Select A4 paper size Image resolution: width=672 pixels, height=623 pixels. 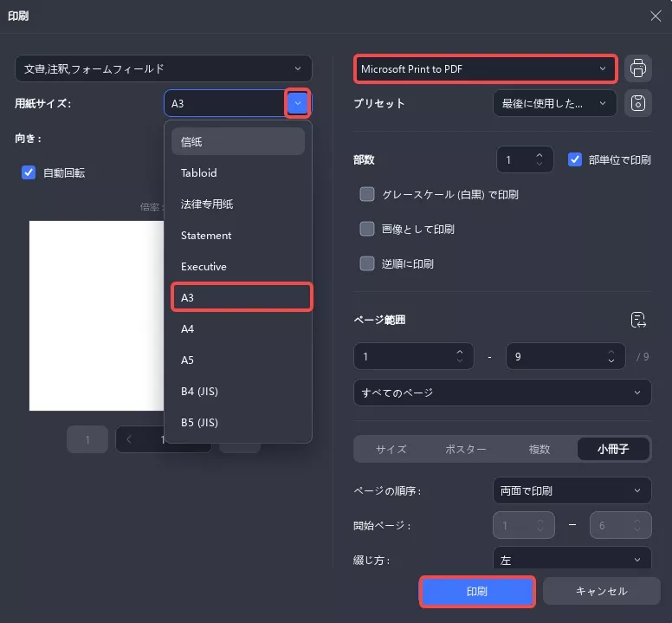[x=238, y=329]
